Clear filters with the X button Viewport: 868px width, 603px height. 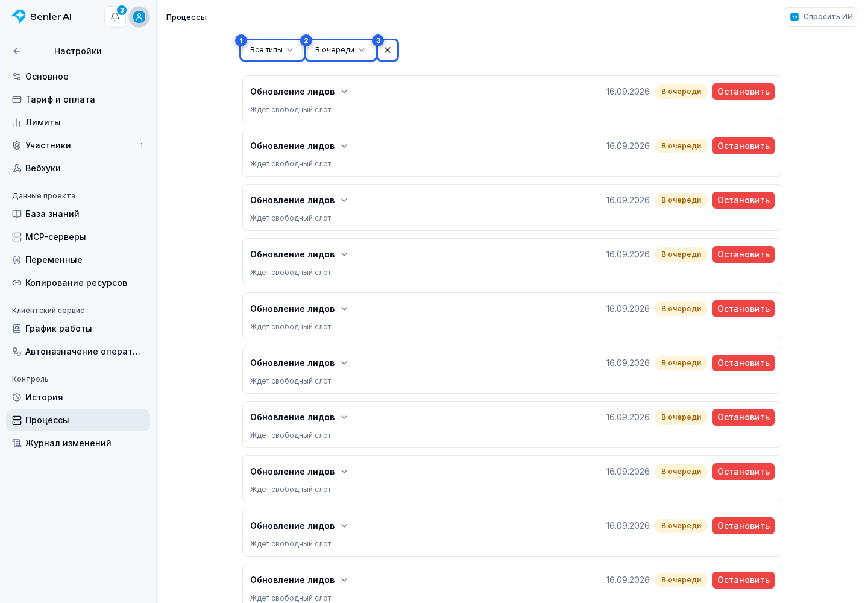(388, 50)
